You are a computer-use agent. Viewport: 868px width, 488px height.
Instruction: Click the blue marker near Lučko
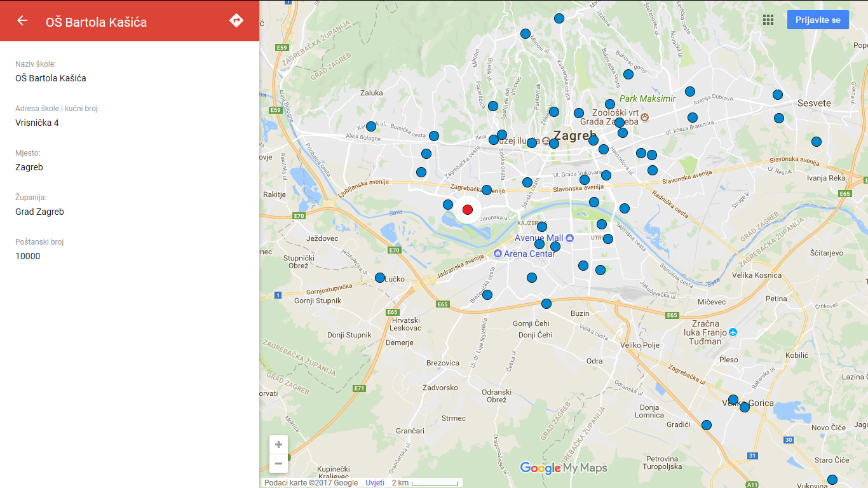(x=380, y=278)
